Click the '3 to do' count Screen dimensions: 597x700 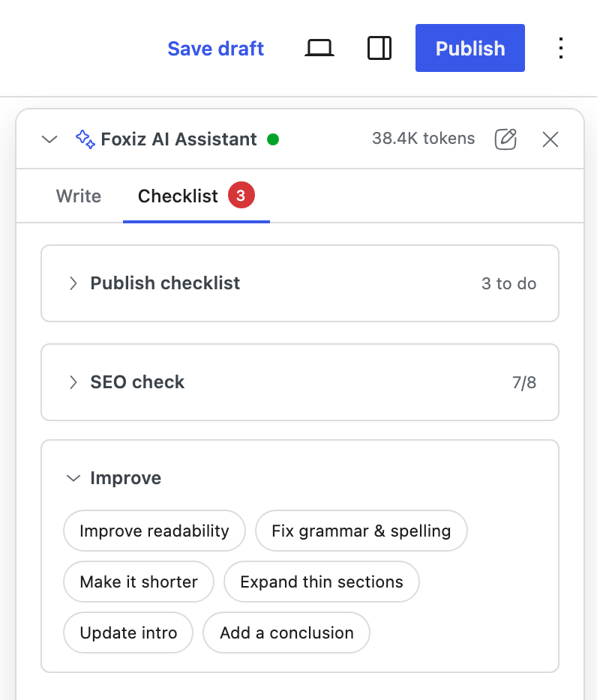click(509, 283)
